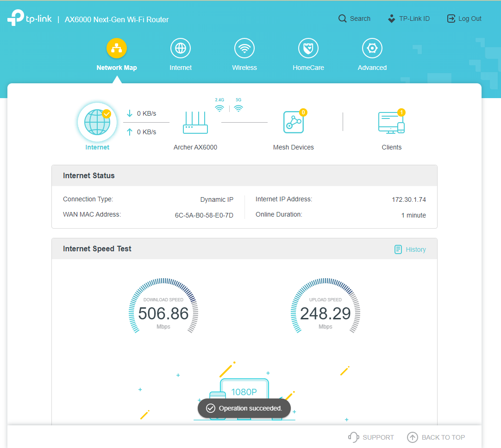Click BACK TO TOP text
Screen dimensions: 501x448
point(443,437)
